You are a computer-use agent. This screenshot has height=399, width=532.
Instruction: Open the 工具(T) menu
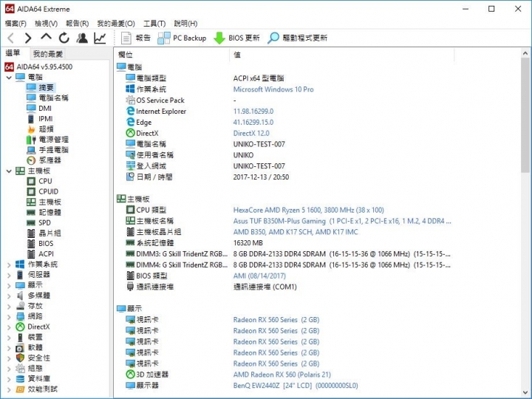[154, 24]
